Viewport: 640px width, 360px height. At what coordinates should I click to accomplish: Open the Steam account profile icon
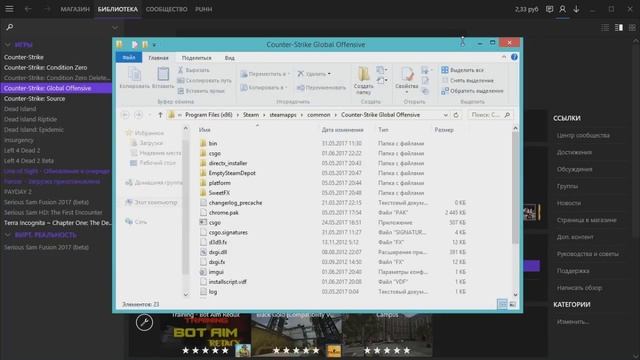(562, 9)
